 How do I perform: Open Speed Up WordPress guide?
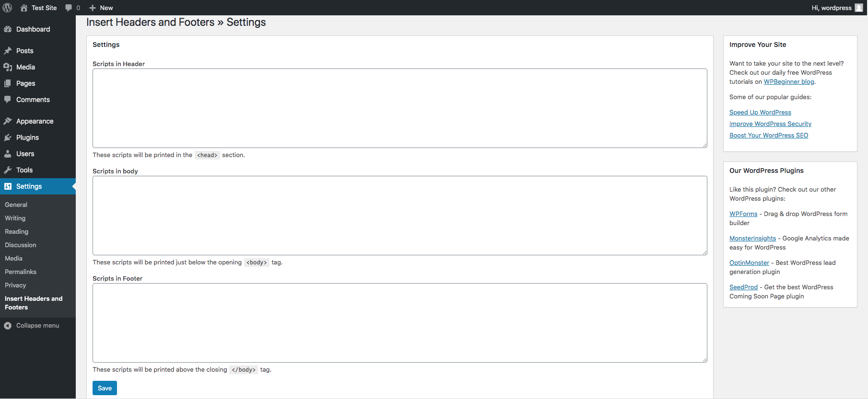(x=760, y=113)
